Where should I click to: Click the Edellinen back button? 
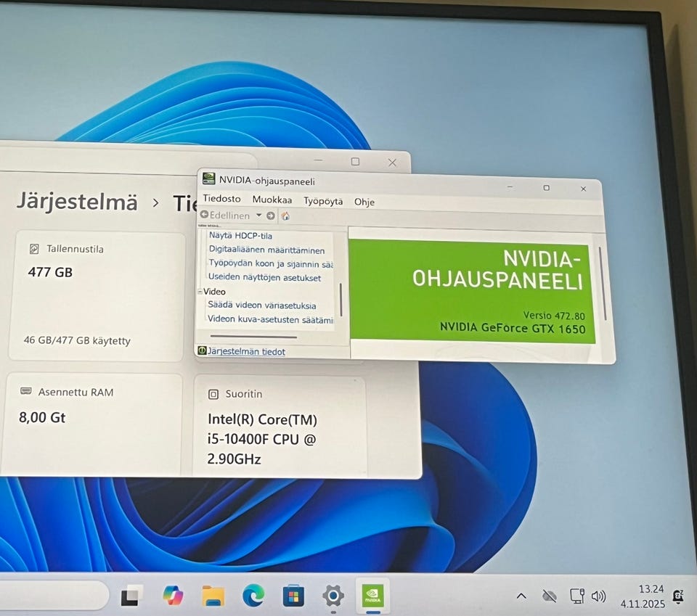[225, 215]
